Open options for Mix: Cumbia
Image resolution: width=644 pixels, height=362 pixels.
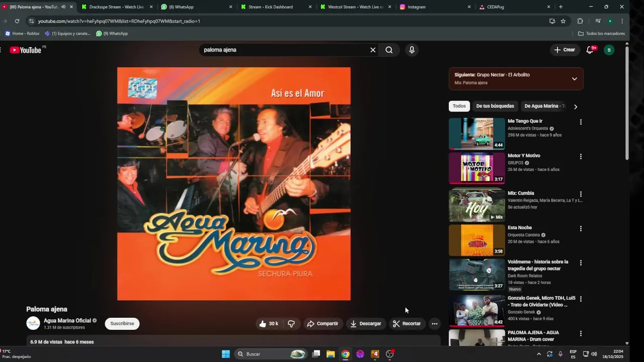[581, 194]
